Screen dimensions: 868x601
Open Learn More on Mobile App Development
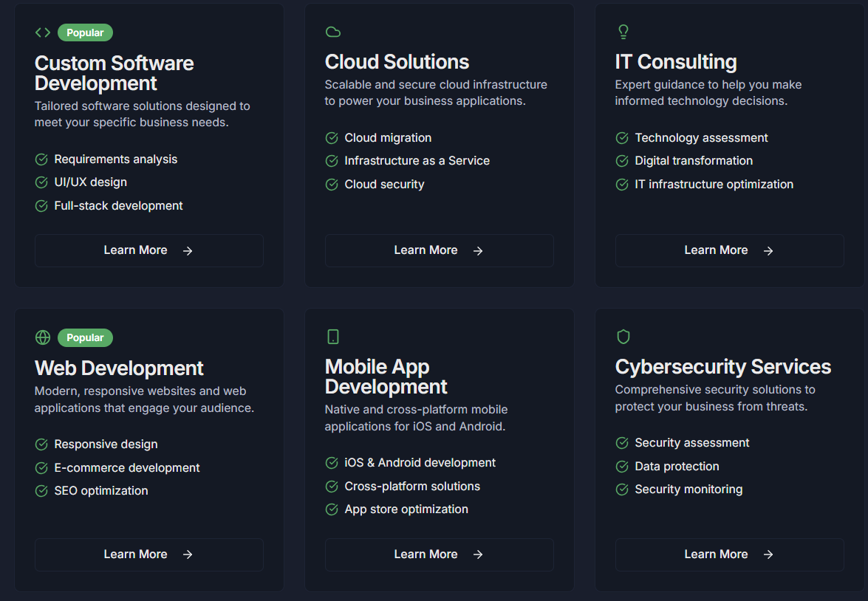coord(439,554)
